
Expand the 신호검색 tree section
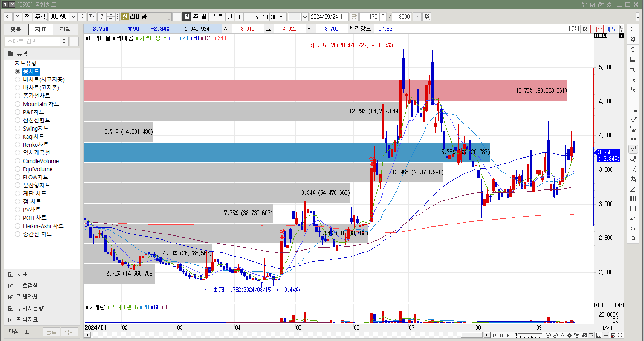coord(10,286)
